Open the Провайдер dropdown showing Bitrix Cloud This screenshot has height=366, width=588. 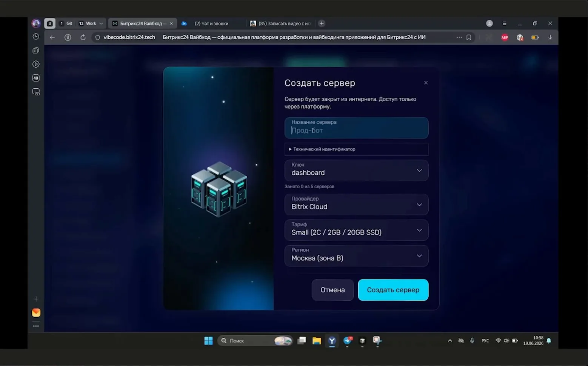click(356, 205)
